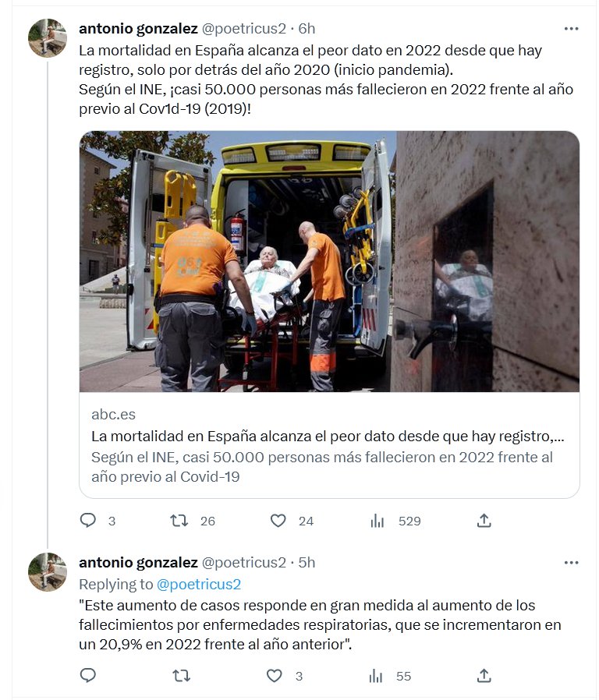
Task: Open more options on the first tweet
Action: tap(571, 29)
